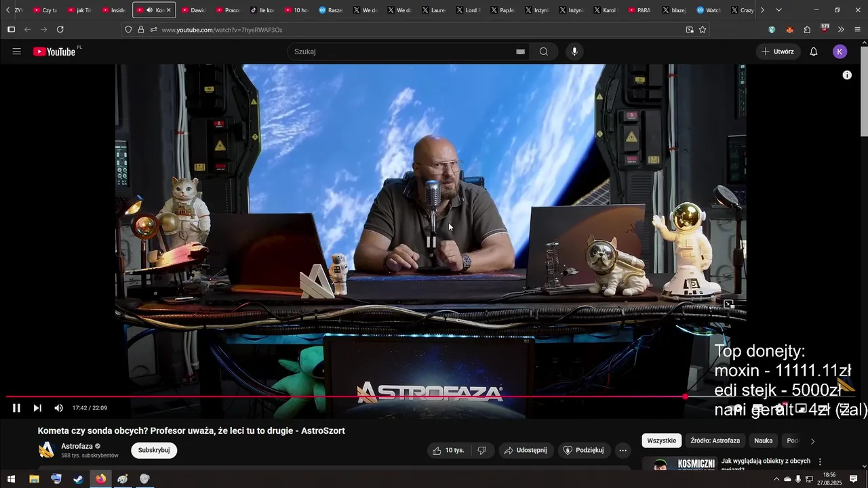Viewport: 868px width, 488px height.
Task: Mute the video volume speaker icon
Action: pos(58,408)
